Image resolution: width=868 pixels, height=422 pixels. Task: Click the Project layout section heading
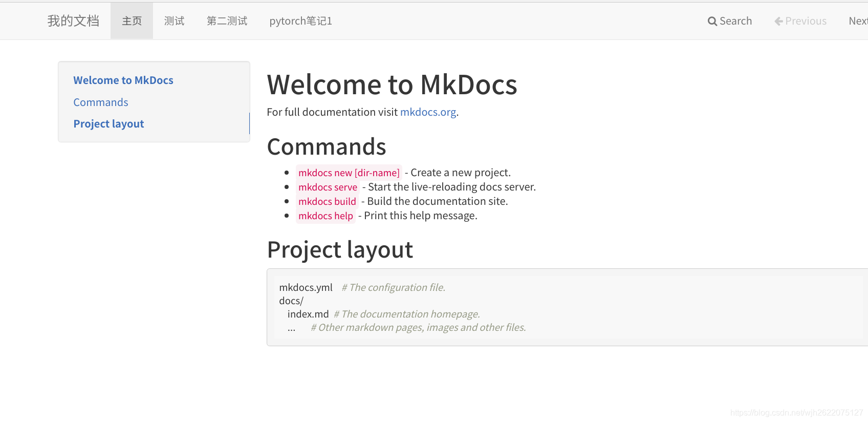pyautogui.click(x=340, y=250)
